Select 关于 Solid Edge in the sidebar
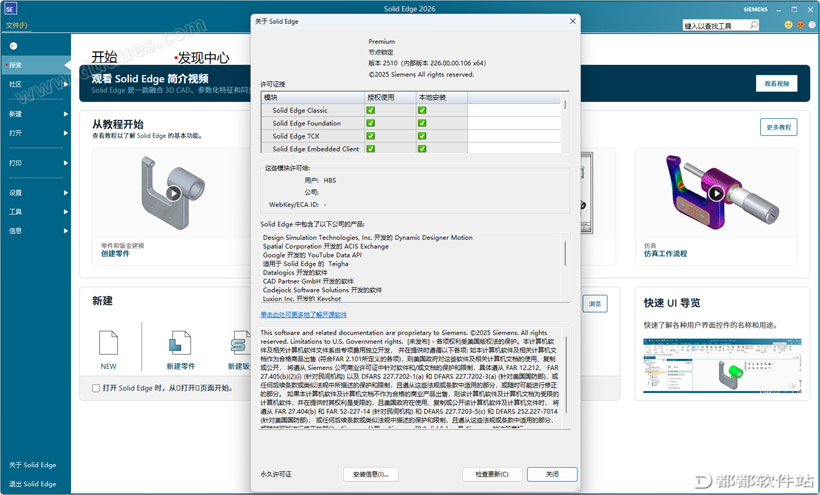The image size is (820, 495). coord(32,465)
